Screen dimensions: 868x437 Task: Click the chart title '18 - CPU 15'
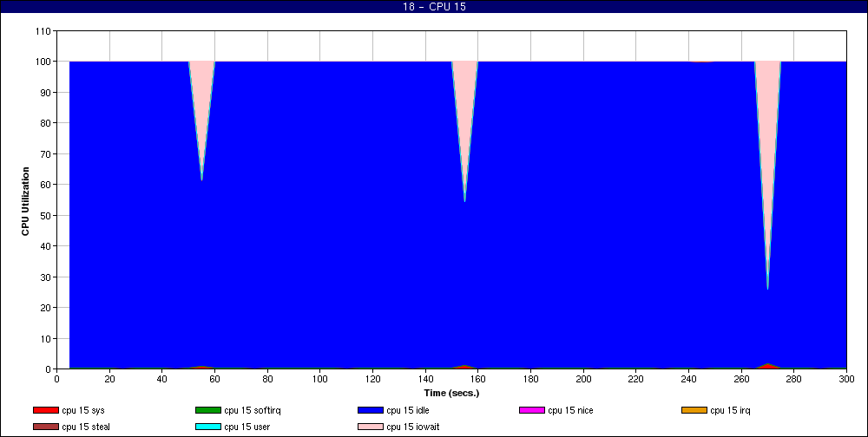(434, 7)
